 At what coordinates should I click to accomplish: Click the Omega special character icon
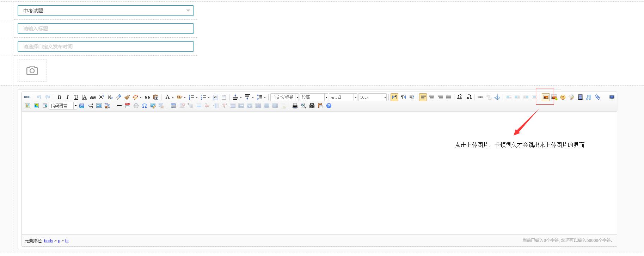pyautogui.click(x=145, y=106)
